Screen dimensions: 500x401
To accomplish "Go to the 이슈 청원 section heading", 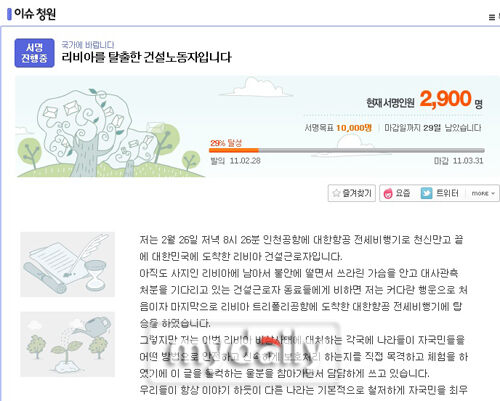I will coord(35,14).
